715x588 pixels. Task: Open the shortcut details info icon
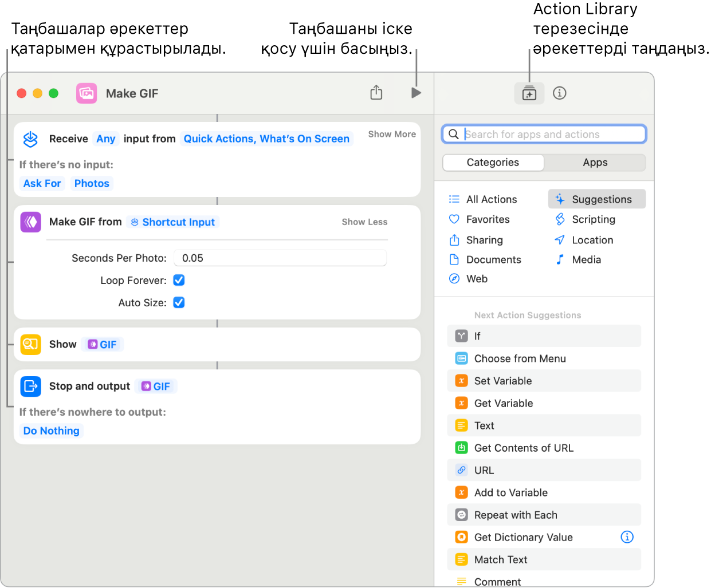point(560,93)
